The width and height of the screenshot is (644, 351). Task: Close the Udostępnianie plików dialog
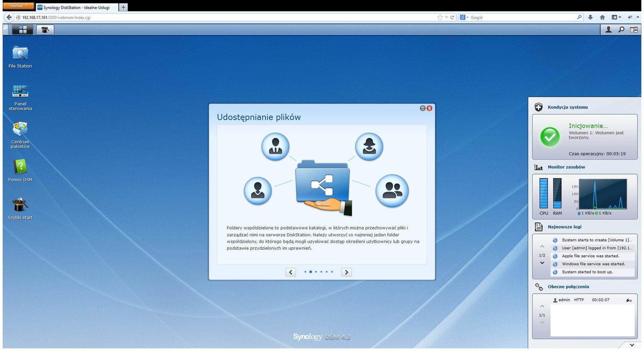coord(429,108)
